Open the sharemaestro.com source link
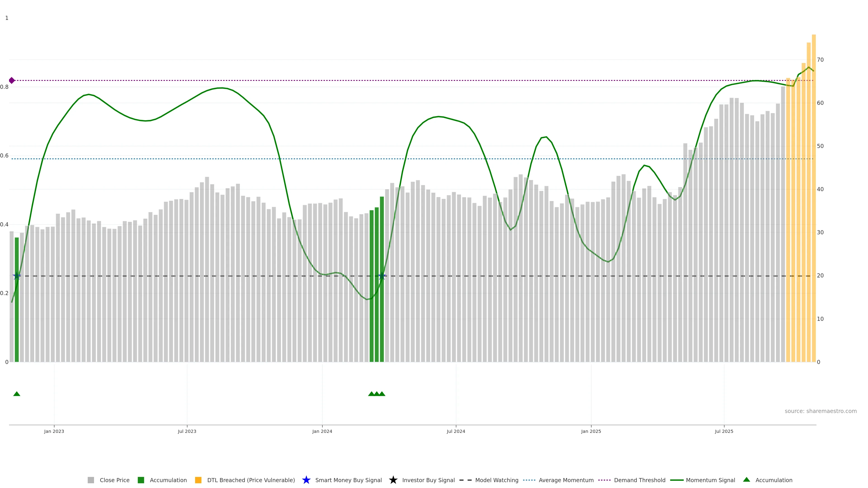Viewport: 868px width, 488px height. point(821,411)
